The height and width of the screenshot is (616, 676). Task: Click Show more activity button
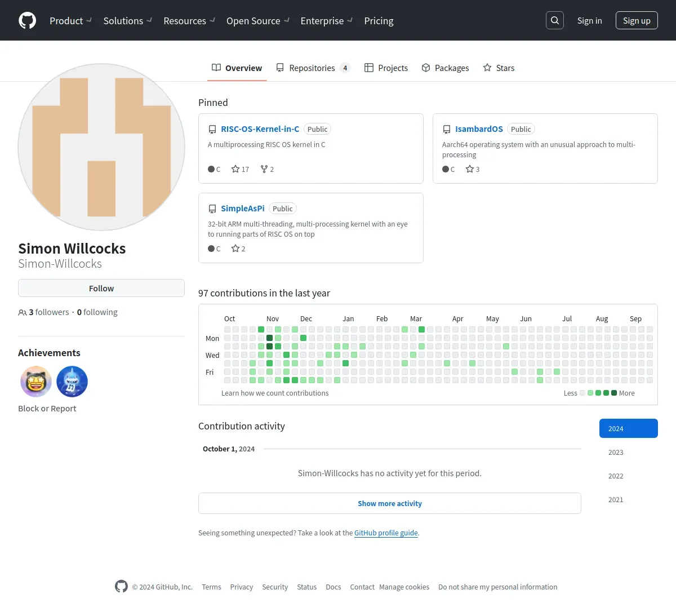pos(390,503)
